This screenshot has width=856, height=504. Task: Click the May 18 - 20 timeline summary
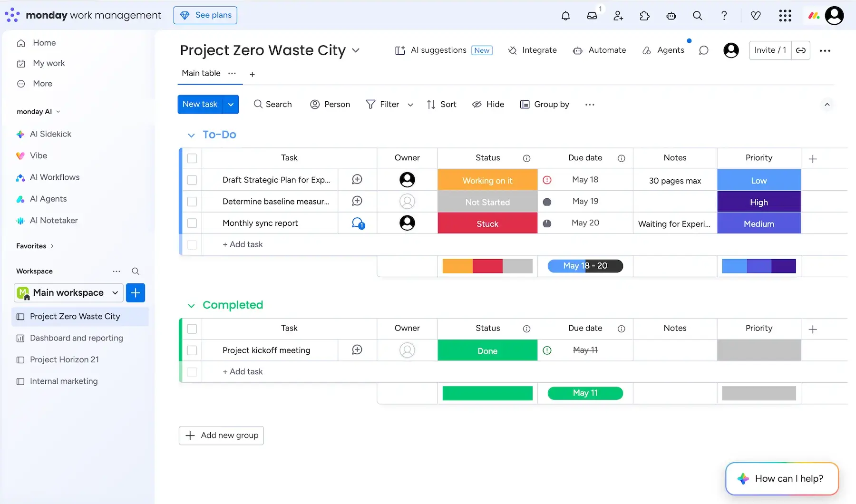(x=585, y=266)
